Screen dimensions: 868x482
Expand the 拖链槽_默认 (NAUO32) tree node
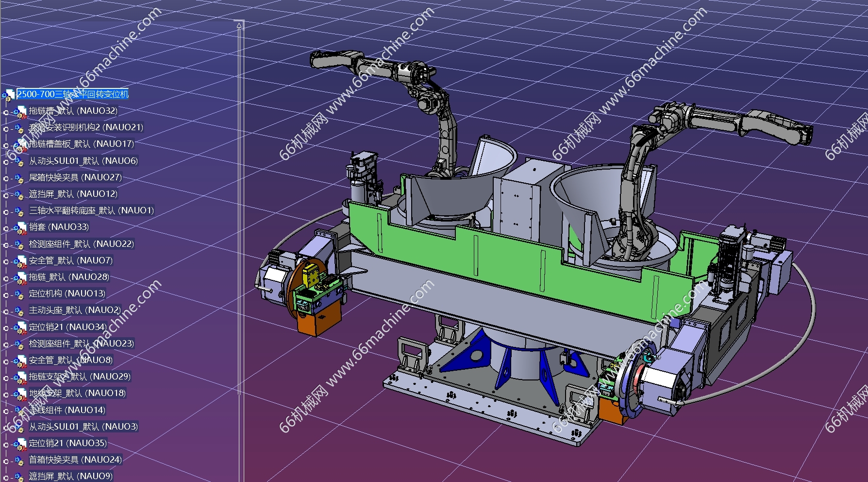(x=6, y=112)
